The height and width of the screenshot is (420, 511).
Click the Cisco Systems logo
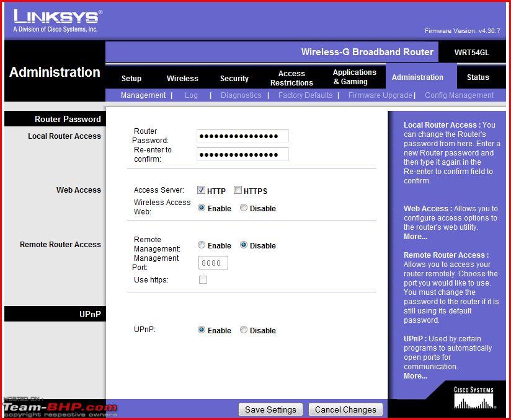coord(474,398)
